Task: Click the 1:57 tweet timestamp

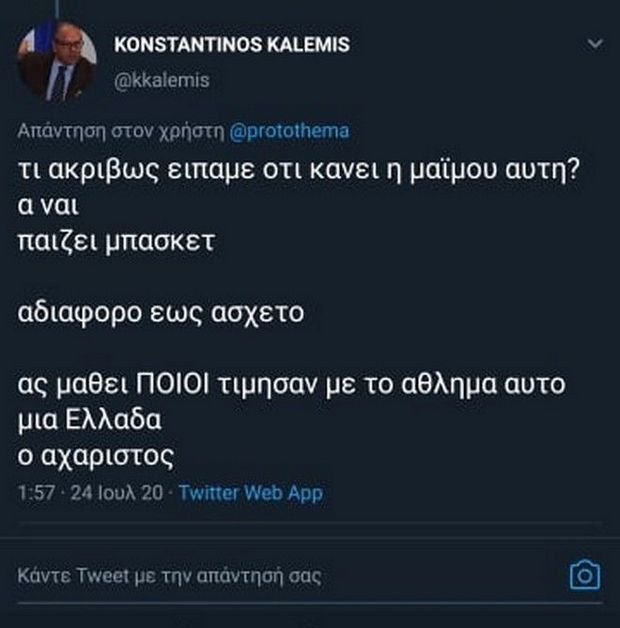Action: coord(36,493)
